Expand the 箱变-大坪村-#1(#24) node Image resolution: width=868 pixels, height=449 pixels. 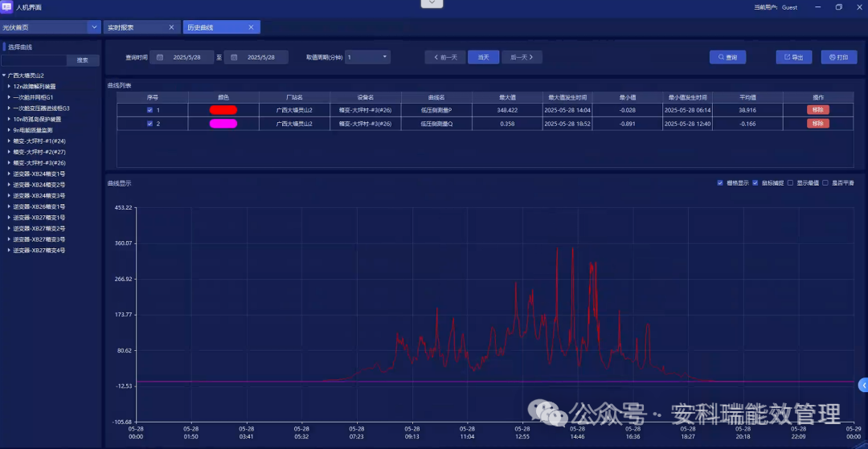tap(9, 141)
